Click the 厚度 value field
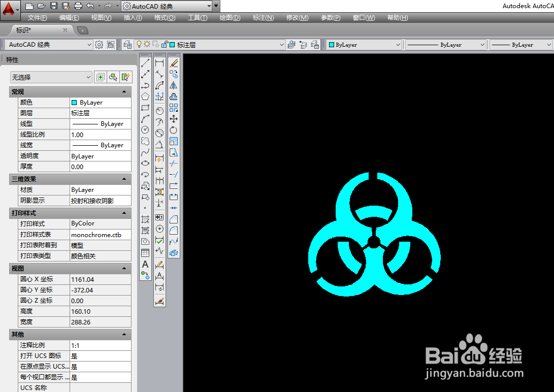The width and height of the screenshot is (554, 392). tap(101, 167)
